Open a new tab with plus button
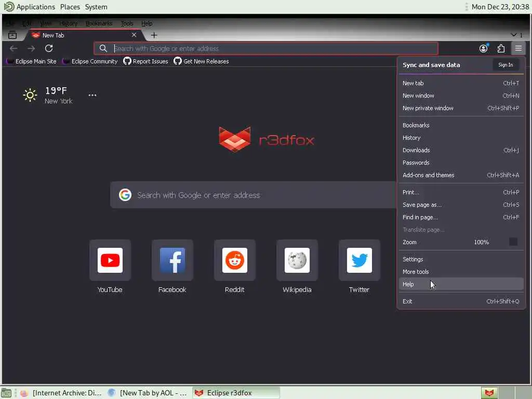The height and width of the screenshot is (399, 532). click(154, 35)
